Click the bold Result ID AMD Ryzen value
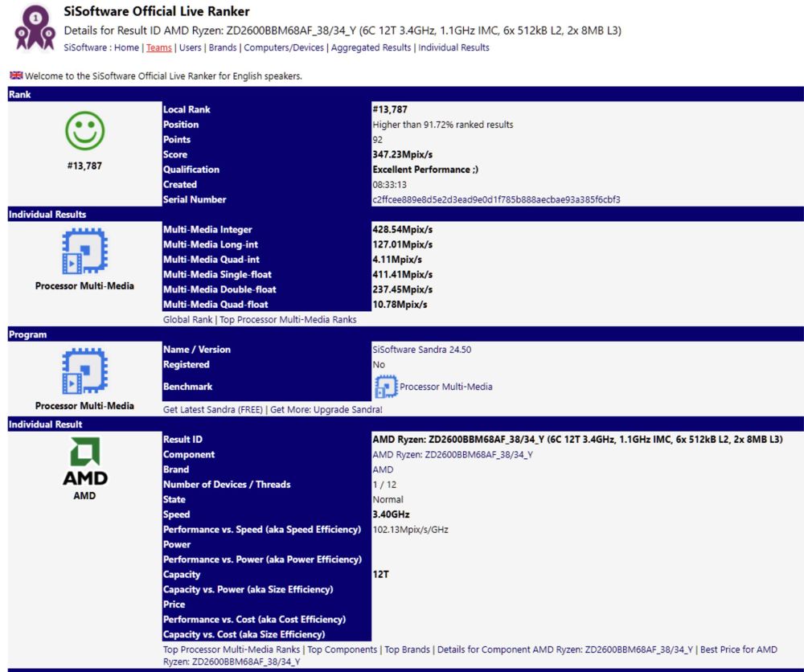This screenshot has width=804, height=672. [x=578, y=440]
